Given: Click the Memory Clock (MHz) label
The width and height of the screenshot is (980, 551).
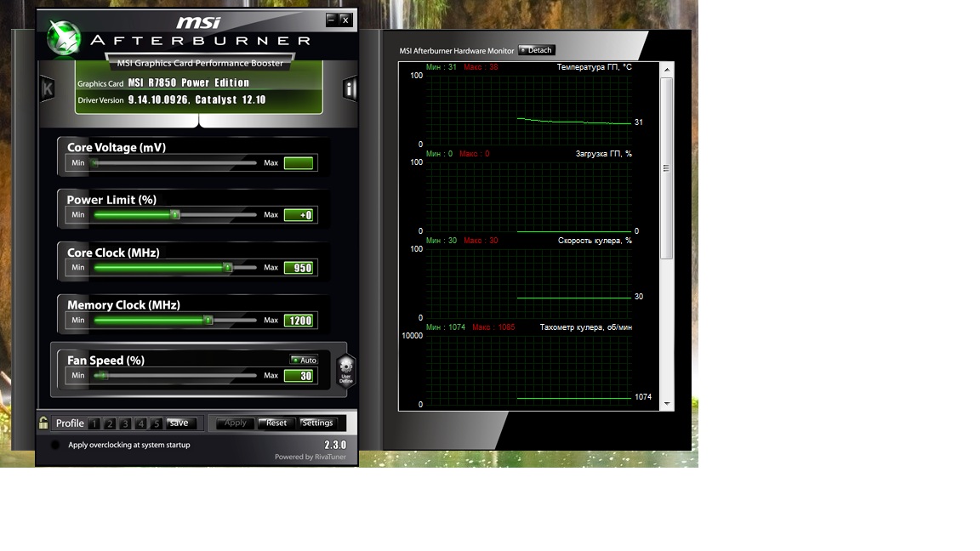Looking at the screenshot, I should pos(123,305).
